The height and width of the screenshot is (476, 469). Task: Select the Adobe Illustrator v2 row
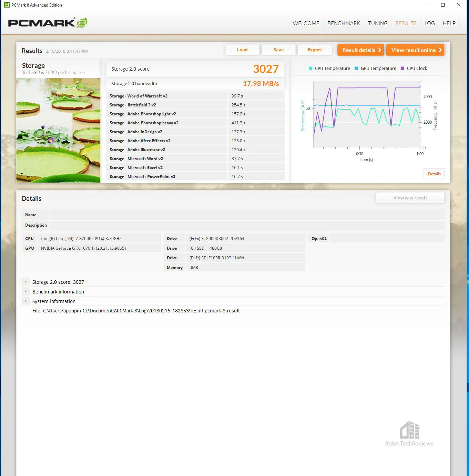coord(195,150)
